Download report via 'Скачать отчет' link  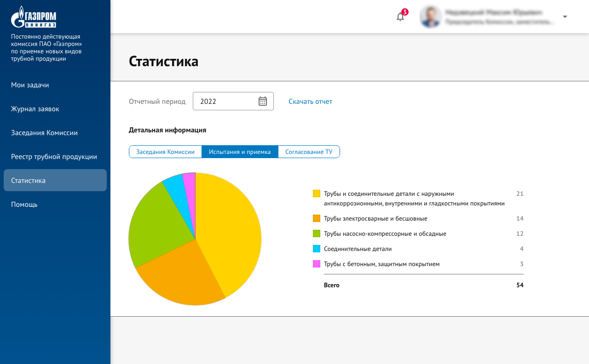[310, 102]
